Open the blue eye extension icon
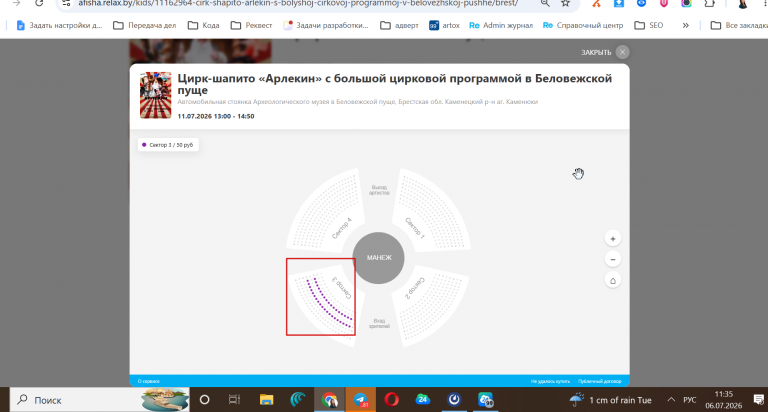 [641, 3]
